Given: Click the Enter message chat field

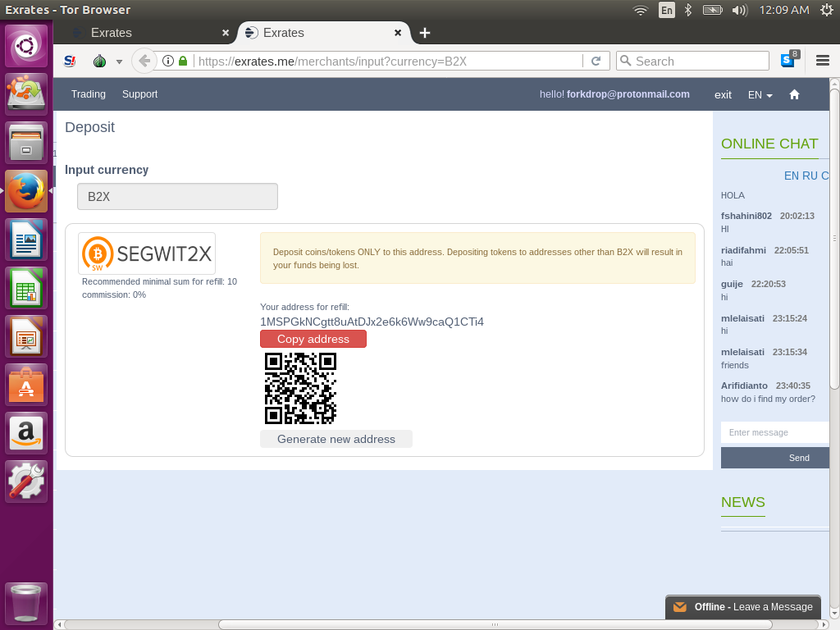Looking at the screenshot, I should [774, 432].
